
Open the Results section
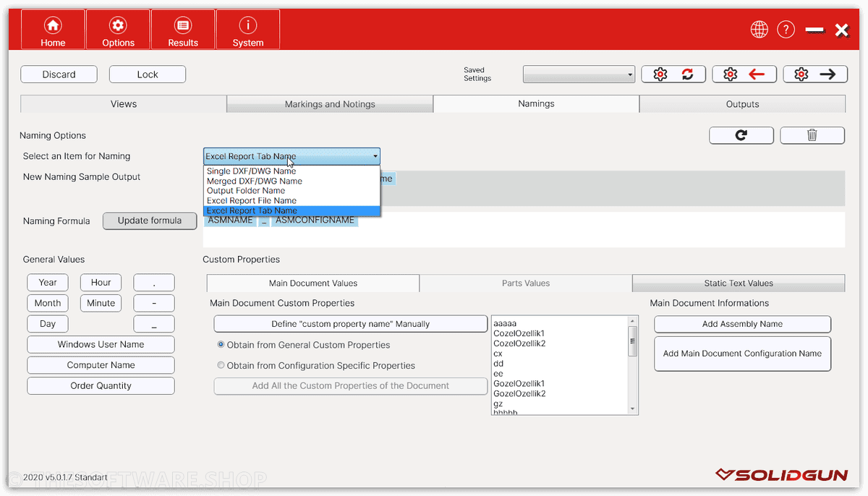point(183,30)
